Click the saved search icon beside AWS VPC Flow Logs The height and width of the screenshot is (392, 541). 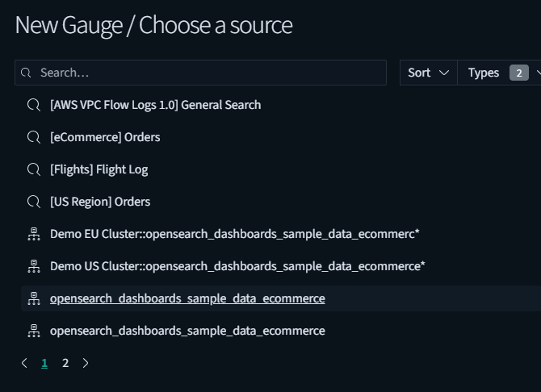pyautogui.click(x=34, y=105)
